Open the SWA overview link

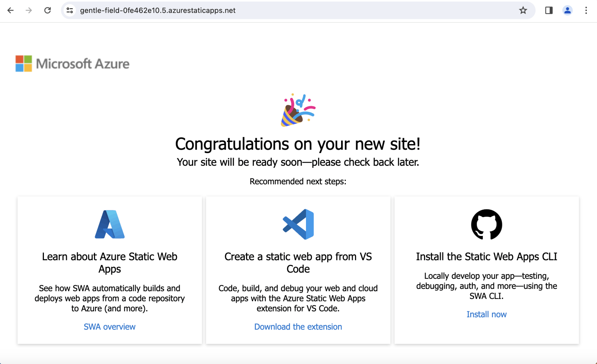pyautogui.click(x=110, y=327)
